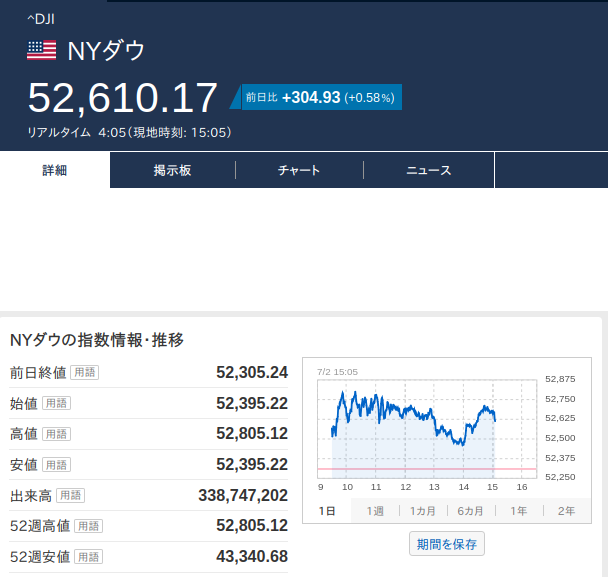Viewport: 608px width, 577px height.
Task: Open 用語 glossary for 始値
Action: pyautogui.click(x=56, y=403)
